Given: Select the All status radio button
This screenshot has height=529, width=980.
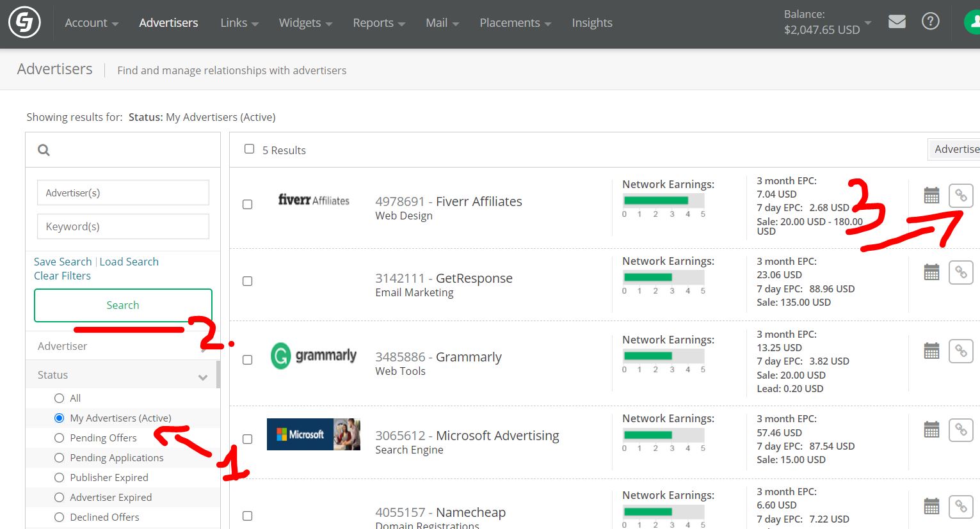Looking at the screenshot, I should tap(59, 398).
